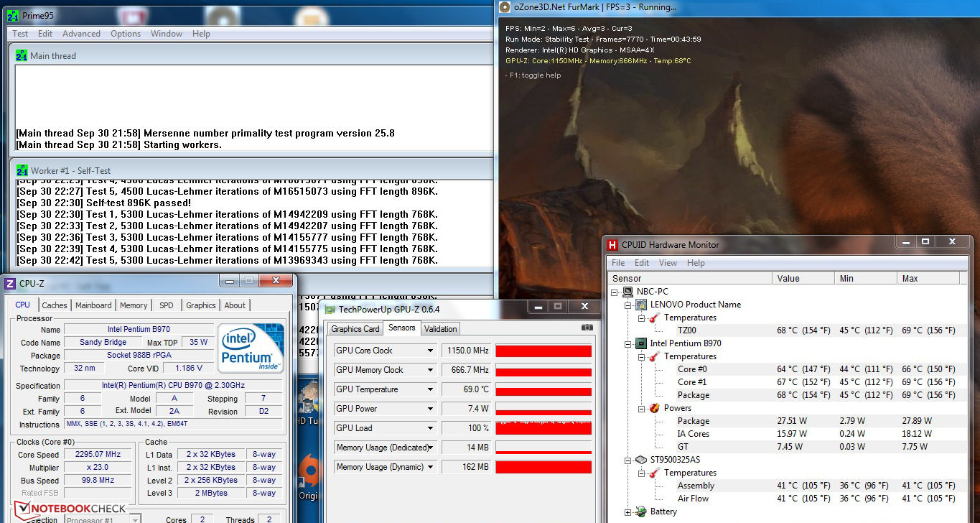Switch to the Caches tab in CPU-Z
The image size is (980, 523).
pyautogui.click(x=55, y=305)
